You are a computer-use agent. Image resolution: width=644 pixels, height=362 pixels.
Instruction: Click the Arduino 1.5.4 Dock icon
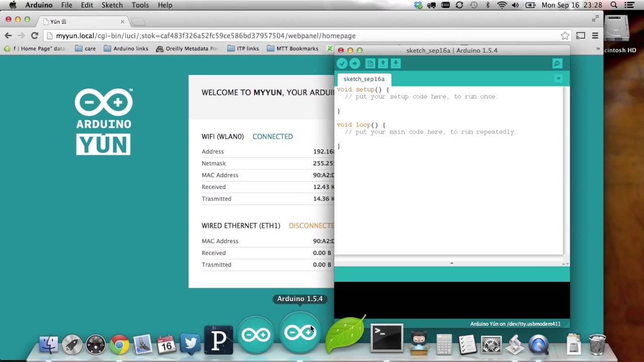[x=300, y=333]
